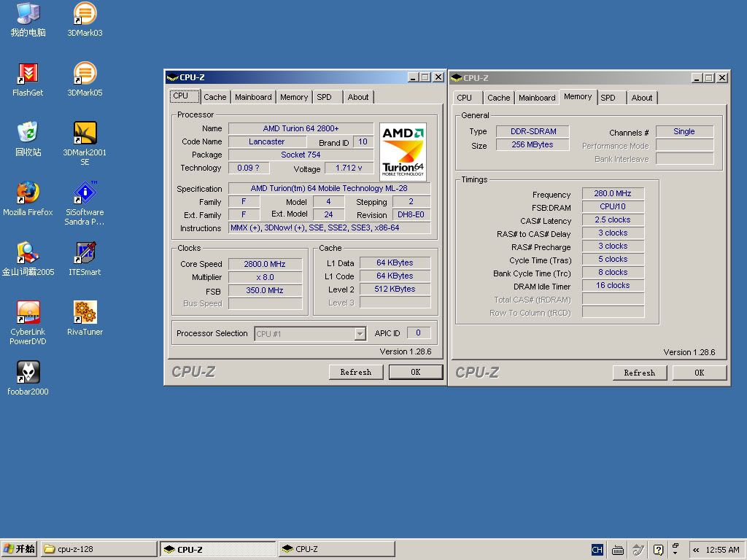Click the Multiplier value x 8.0
747x560 pixels.
coord(265,277)
